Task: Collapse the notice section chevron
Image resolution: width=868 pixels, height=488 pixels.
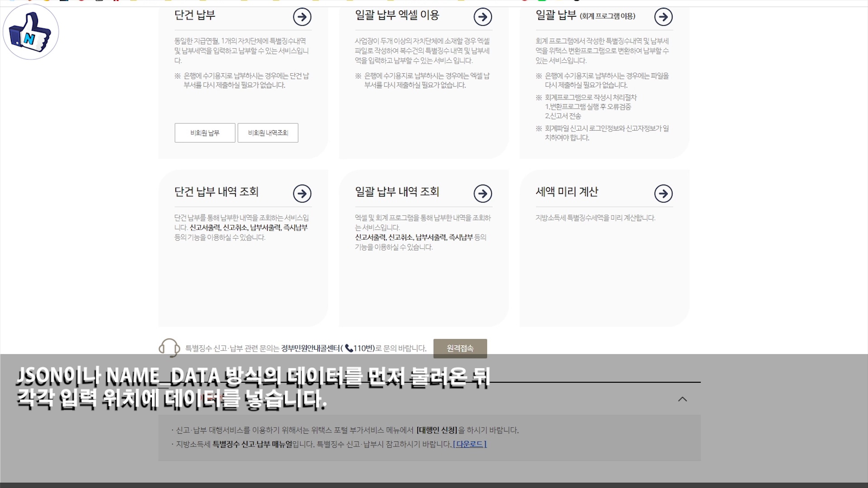Action: point(682,399)
